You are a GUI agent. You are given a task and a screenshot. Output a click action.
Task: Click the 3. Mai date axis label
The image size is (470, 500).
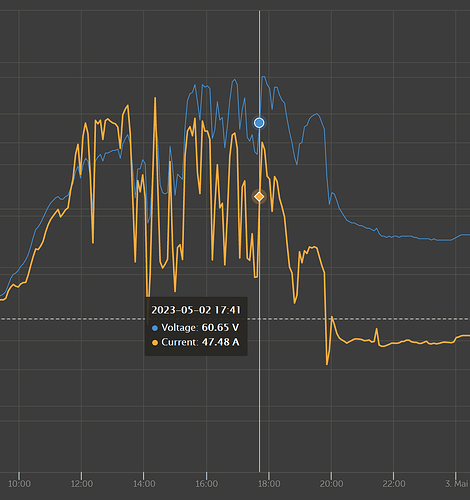pos(457,484)
